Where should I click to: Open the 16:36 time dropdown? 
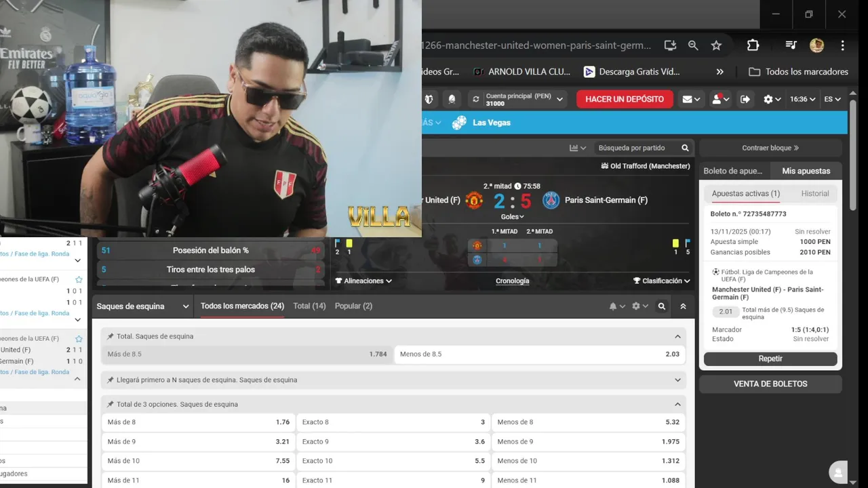[x=803, y=99]
